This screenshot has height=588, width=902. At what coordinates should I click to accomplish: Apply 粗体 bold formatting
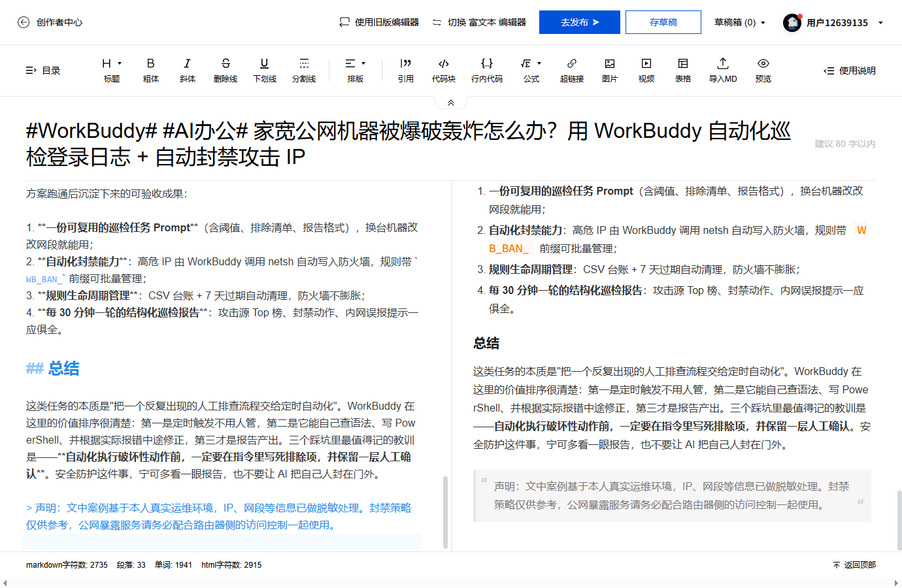151,71
